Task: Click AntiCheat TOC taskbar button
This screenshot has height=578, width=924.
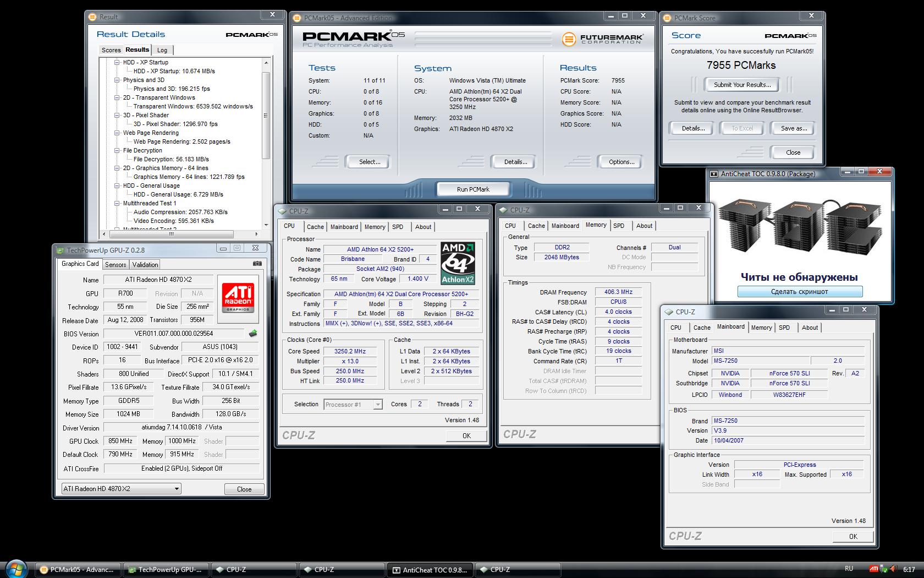Action: (430, 570)
